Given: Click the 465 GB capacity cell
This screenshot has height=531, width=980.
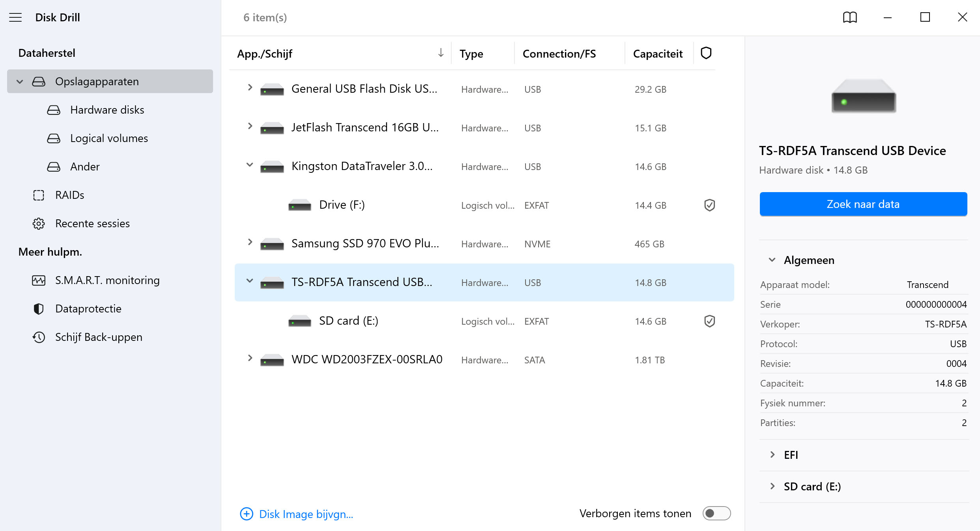Looking at the screenshot, I should 649,244.
